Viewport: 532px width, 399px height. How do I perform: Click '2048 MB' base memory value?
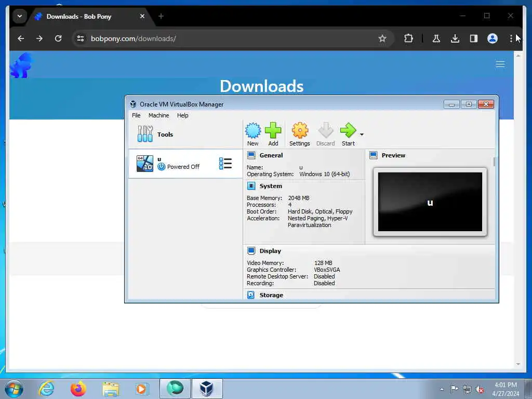(299, 198)
